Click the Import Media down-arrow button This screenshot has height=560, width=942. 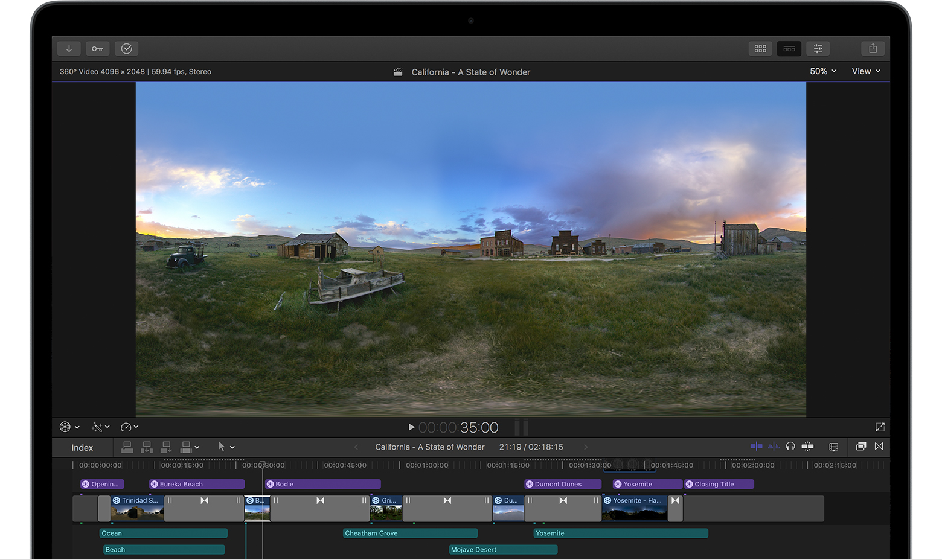click(69, 49)
